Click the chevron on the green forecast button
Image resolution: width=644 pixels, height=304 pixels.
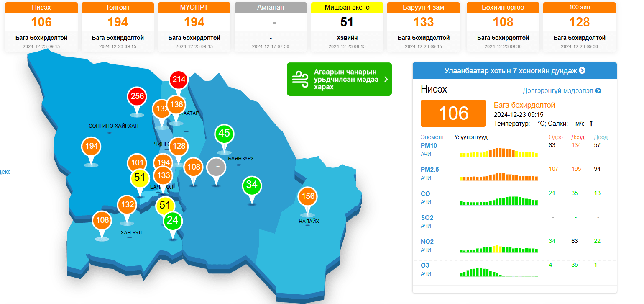pos(386,79)
